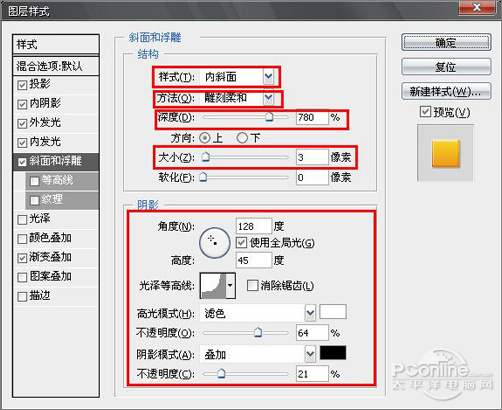Enable 消除锯齿(L) anti-alias checkbox
Image resolution: width=502 pixels, height=410 pixels.
tap(252, 285)
